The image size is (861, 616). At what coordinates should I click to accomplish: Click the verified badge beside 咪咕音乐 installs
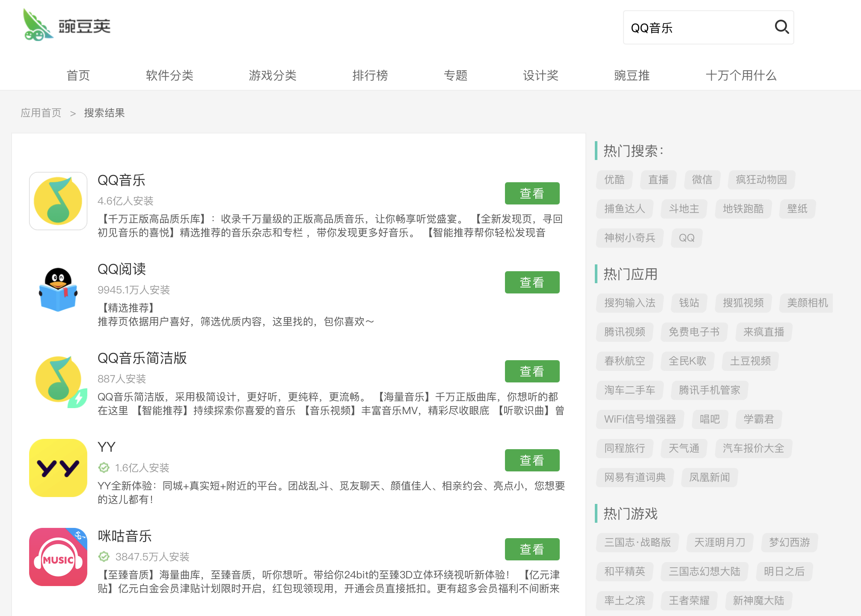coord(104,557)
